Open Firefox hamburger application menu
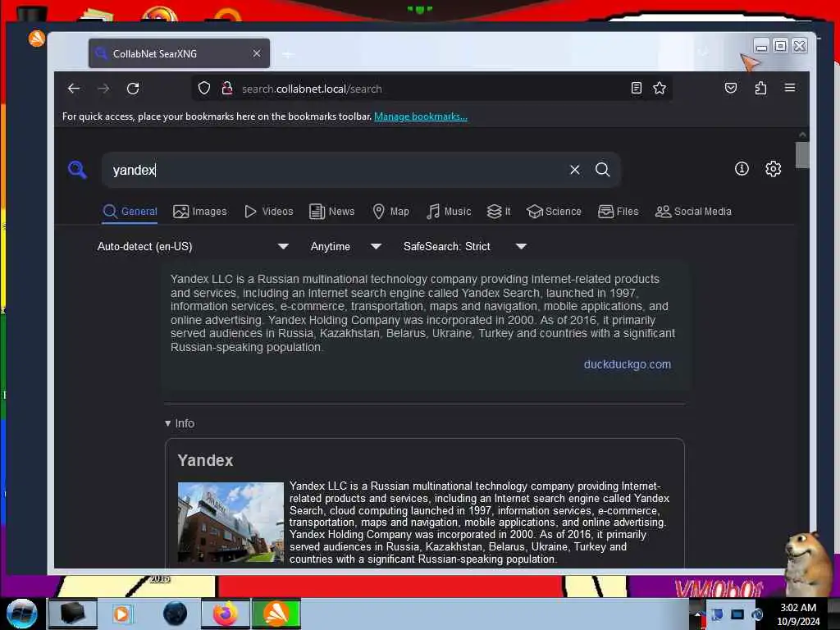 pyautogui.click(x=790, y=88)
